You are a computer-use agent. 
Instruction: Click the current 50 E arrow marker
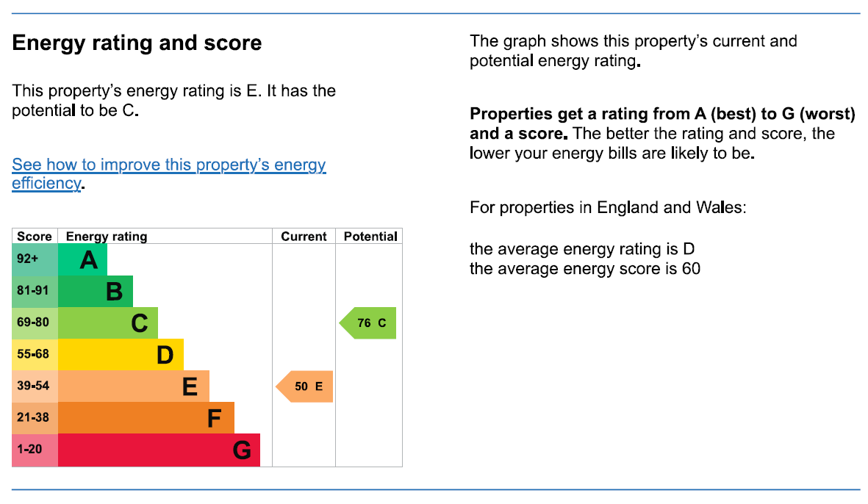(x=306, y=386)
